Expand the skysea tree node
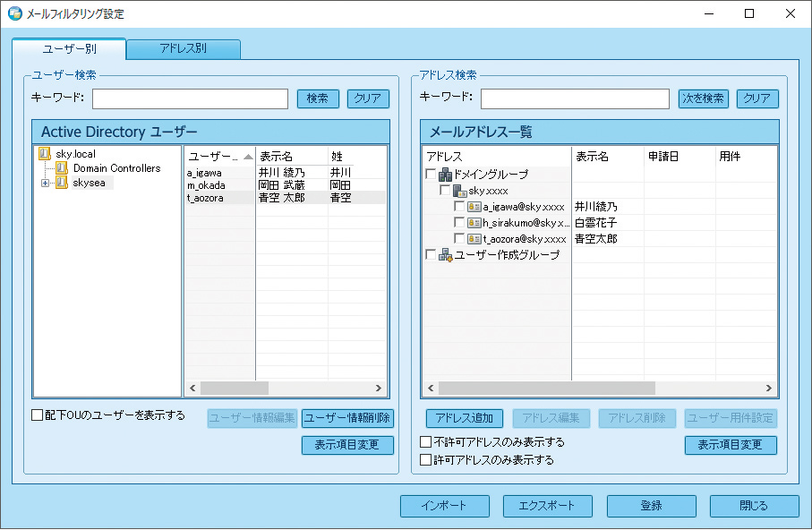Image resolution: width=812 pixels, height=530 pixels. click(x=45, y=183)
